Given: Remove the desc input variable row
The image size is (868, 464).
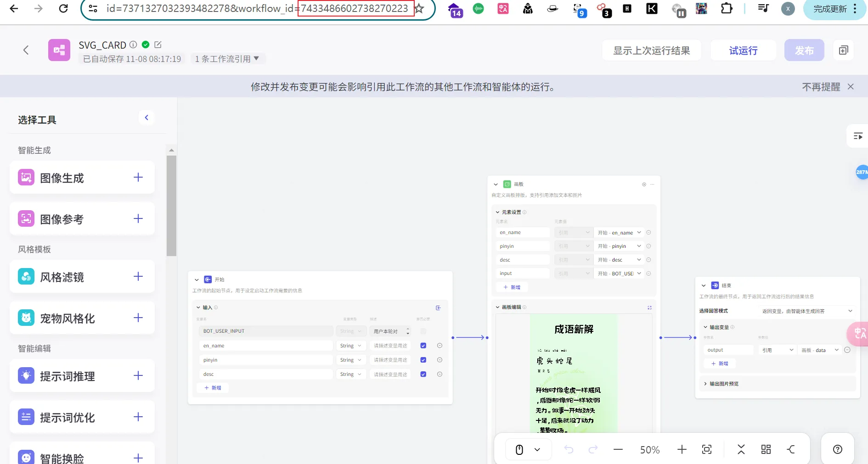Looking at the screenshot, I should (440, 374).
